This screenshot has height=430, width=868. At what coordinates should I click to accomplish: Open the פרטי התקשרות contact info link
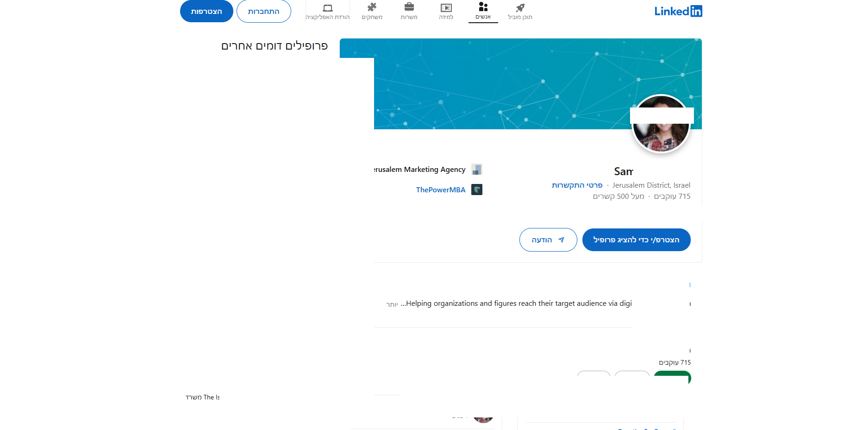point(577,185)
